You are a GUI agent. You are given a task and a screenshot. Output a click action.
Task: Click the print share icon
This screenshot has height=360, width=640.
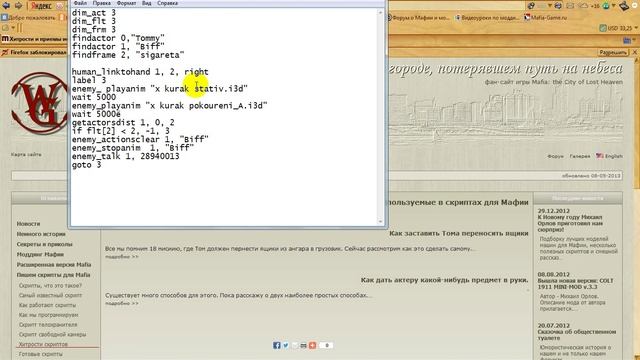pyautogui.click(x=303, y=345)
